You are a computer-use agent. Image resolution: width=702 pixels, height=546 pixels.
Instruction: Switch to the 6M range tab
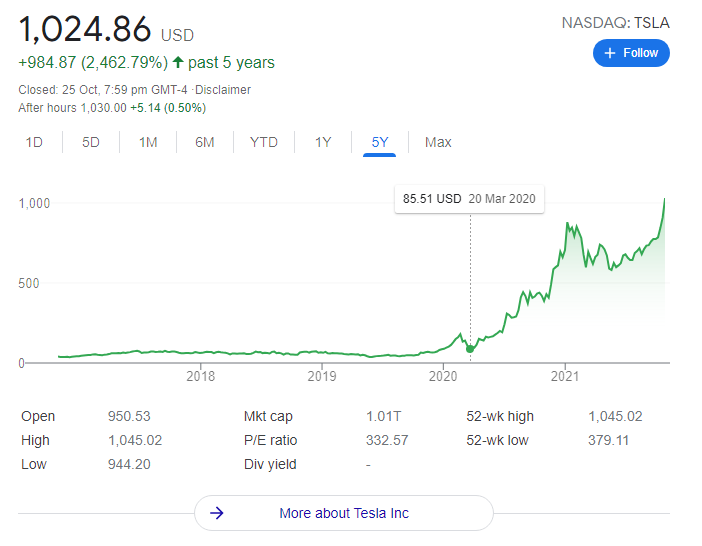click(205, 142)
